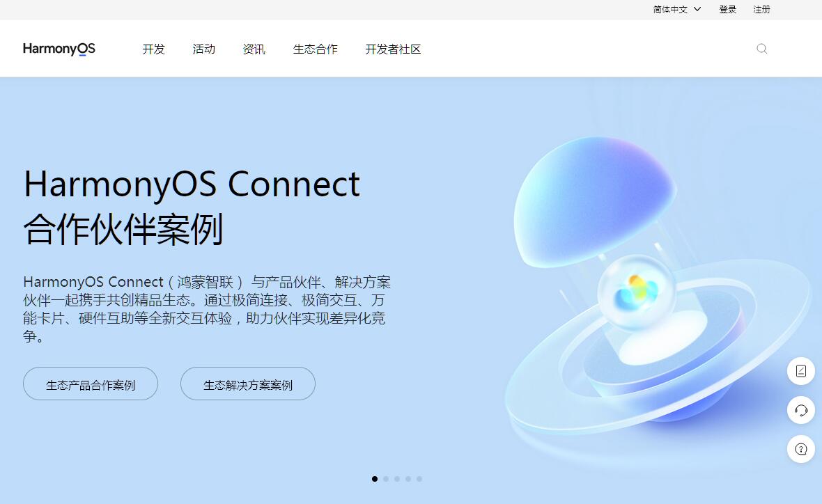Open the feedback note icon
The height and width of the screenshot is (504, 822).
pos(801,371)
